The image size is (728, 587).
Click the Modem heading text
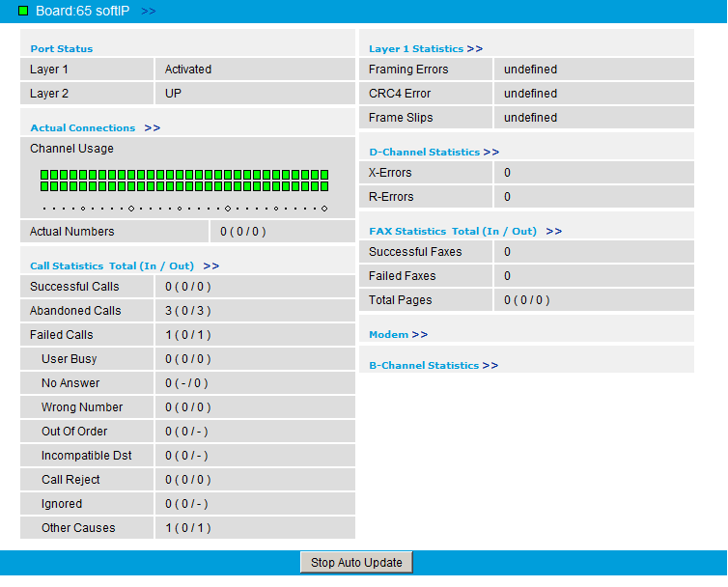388,334
